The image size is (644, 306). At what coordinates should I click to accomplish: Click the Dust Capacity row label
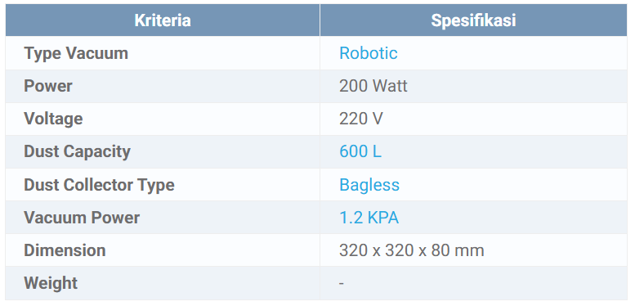point(77,151)
